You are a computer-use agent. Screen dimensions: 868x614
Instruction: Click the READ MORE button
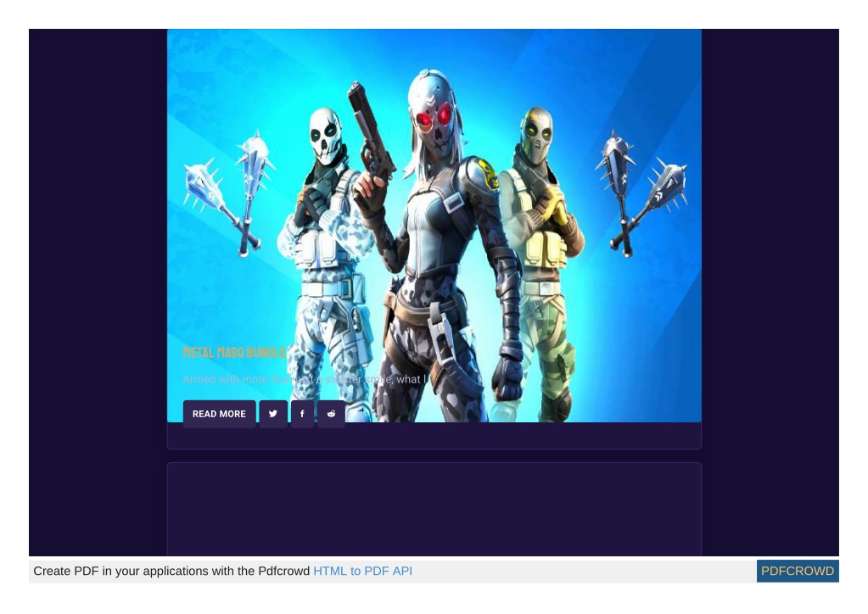[x=219, y=414]
